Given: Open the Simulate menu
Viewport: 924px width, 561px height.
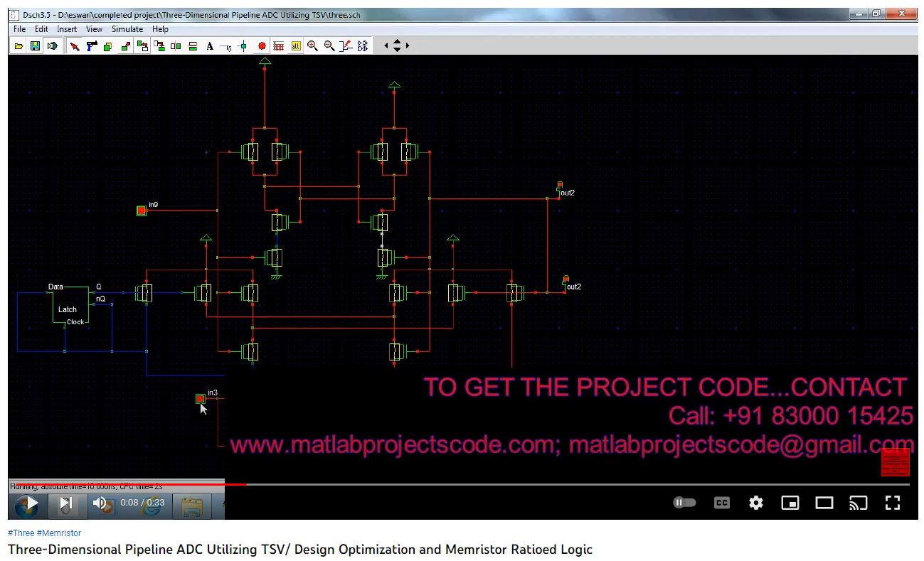Looking at the screenshot, I should click(127, 29).
